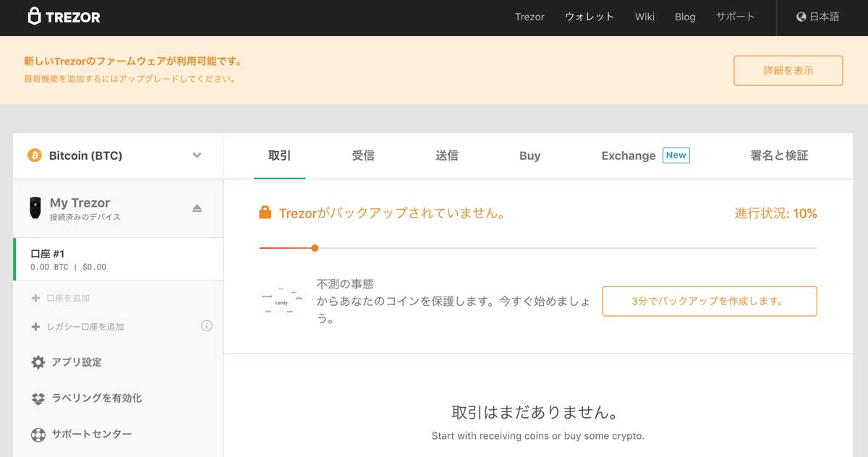Open アプリ設定 in the sidebar
Image resolution: width=868 pixels, height=457 pixels.
77,362
